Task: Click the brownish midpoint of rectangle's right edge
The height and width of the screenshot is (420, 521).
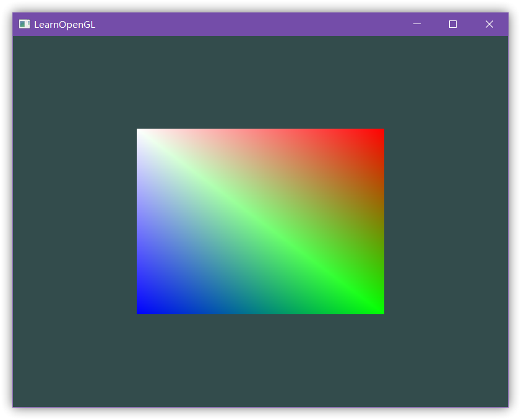Action: click(381, 221)
